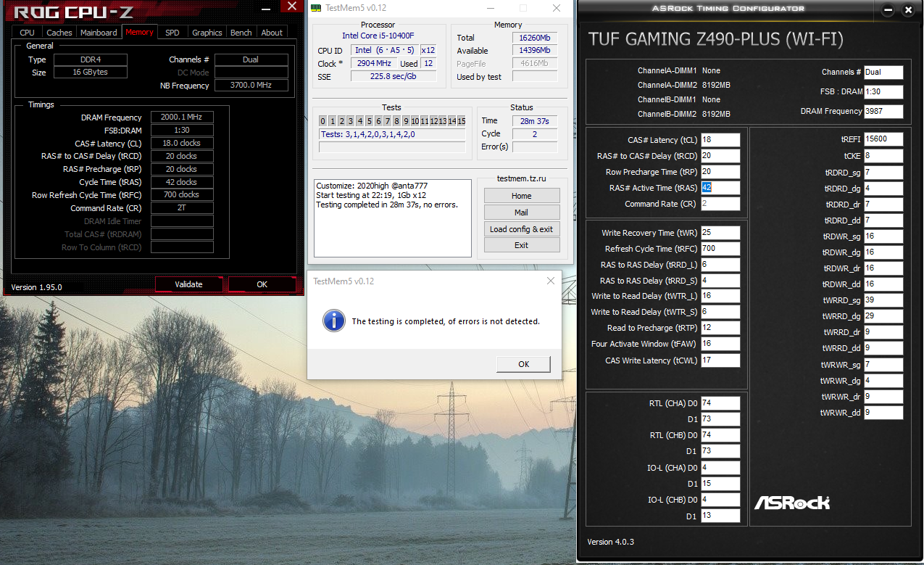This screenshot has width=924, height=565.
Task: Click IO-L (CHA) D1 field showing 15
Action: (x=720, y=484)
